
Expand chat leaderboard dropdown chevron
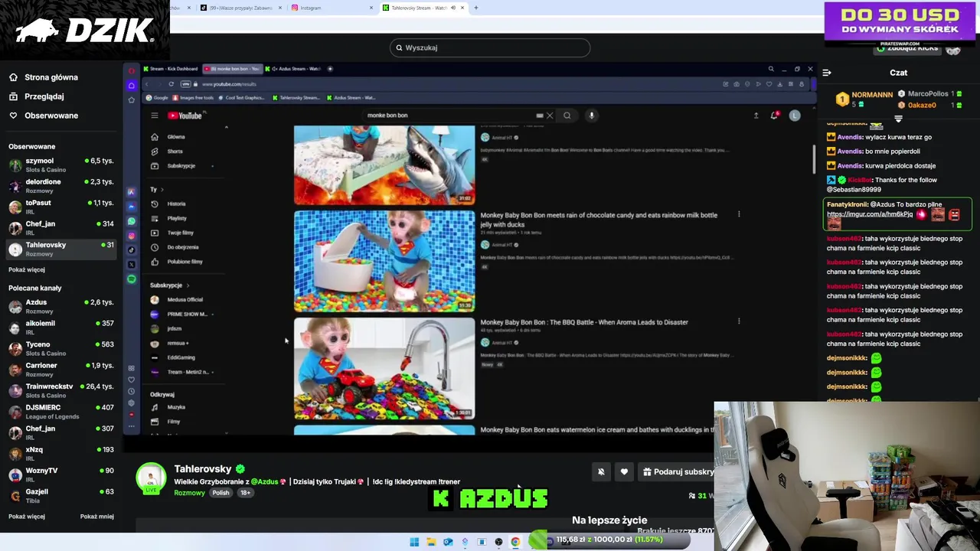898,119
